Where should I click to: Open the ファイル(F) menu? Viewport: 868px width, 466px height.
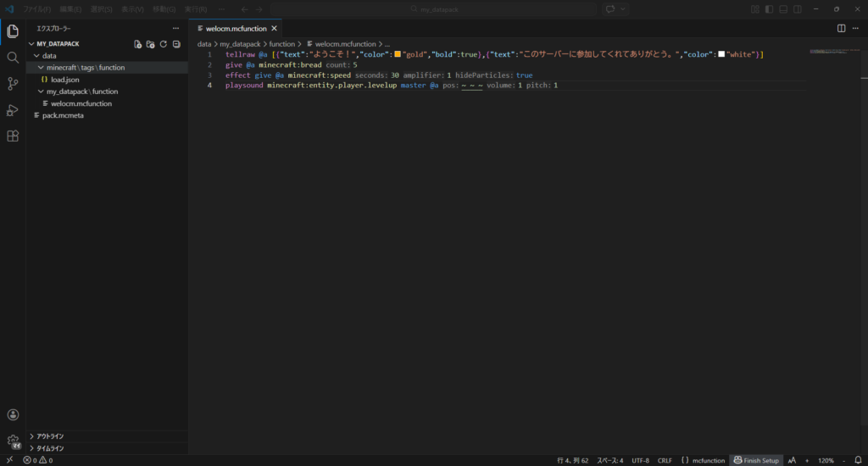pos(36,9)
